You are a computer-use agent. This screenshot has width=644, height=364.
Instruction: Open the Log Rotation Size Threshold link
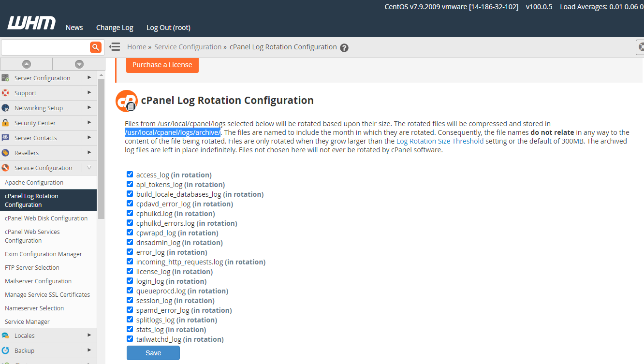(x=439, y=141)
